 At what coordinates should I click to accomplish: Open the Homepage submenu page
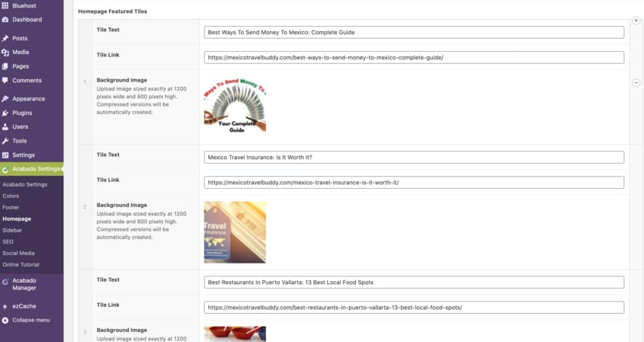(x=17, y=219)
